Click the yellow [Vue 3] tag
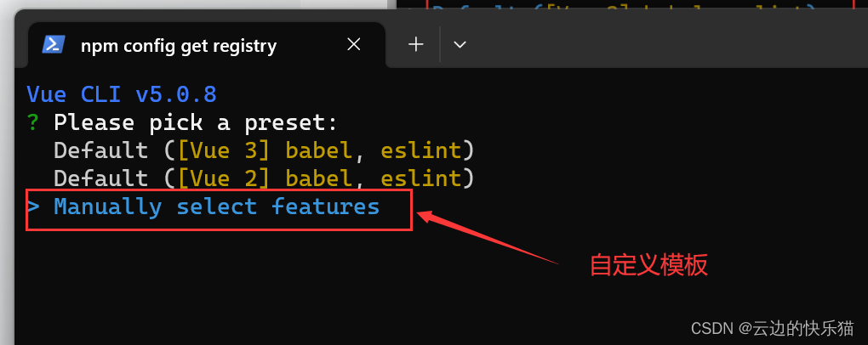 coord(225,150)
